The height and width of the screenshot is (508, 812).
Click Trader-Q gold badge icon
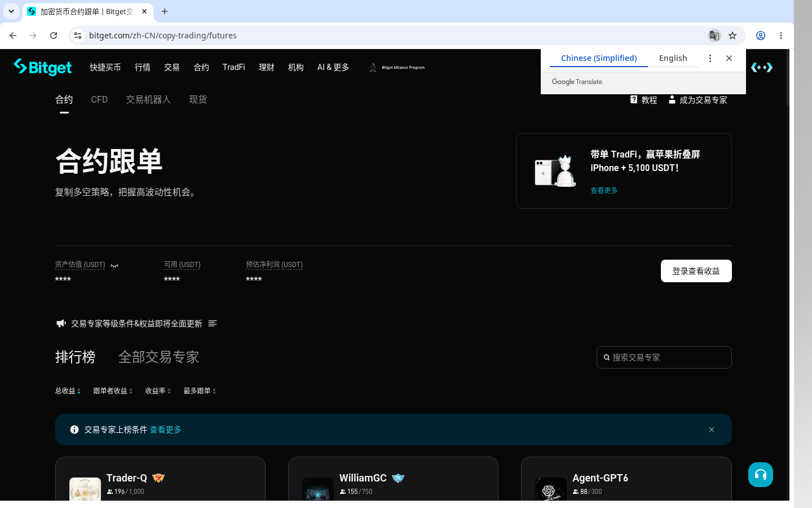tap(158, 478)
